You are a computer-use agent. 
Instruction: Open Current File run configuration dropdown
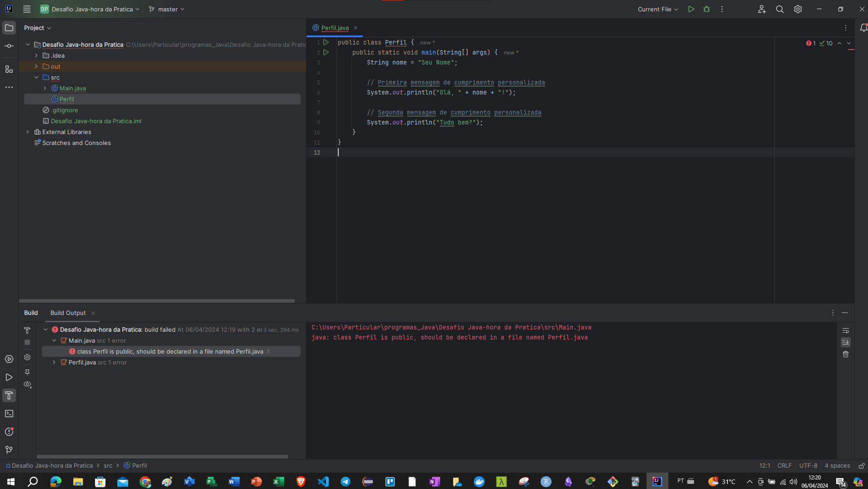click(x=657, y=9)
